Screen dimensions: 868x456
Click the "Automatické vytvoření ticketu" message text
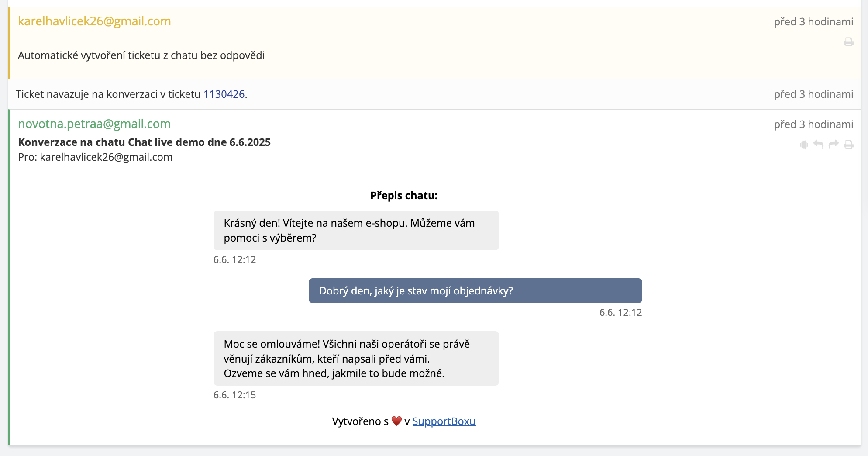pyautogui.click(x=141, y=55)
